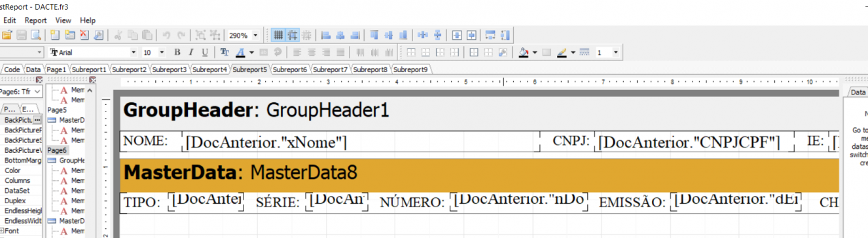Open the Page6: Tfr object selector dropdown
Viewport: 868px width, 238px height.
click(37, 92)
